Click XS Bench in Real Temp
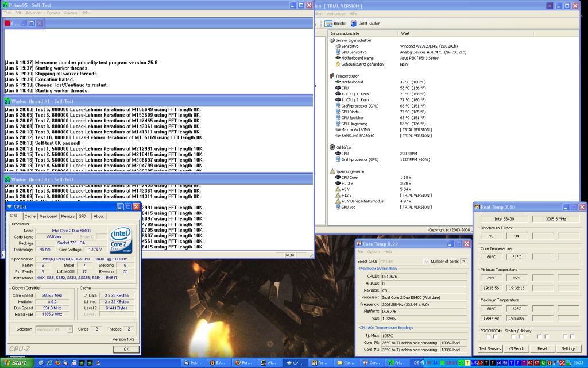 click(x=516, y=349)
